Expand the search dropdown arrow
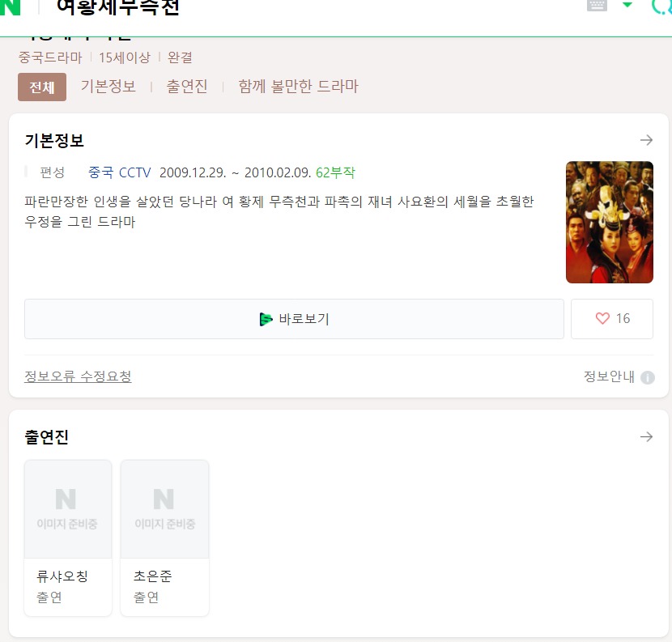This screenshot has height=642, width=672. pos(627,5)
